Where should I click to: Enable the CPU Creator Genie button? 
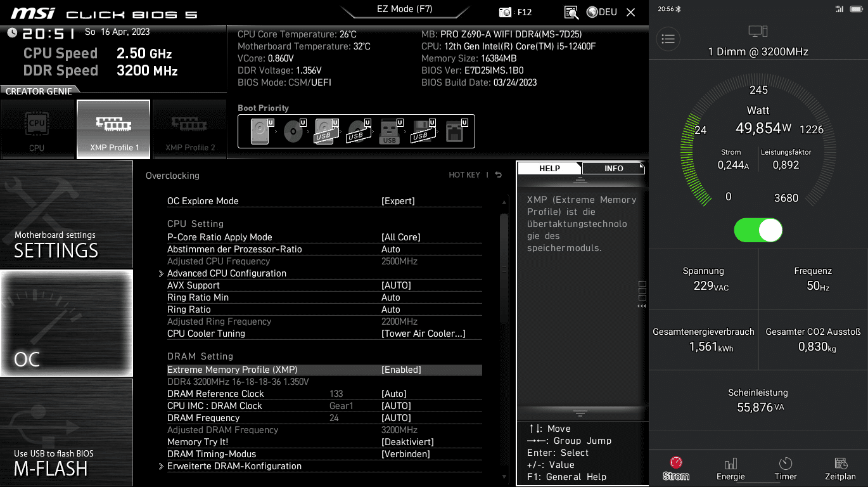[37, 129]
